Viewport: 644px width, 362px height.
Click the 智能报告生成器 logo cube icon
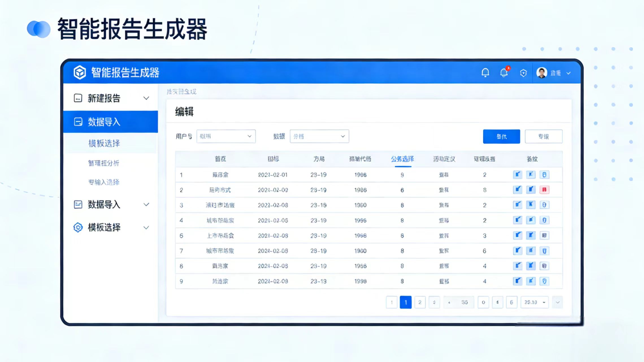tap(79, 73)
